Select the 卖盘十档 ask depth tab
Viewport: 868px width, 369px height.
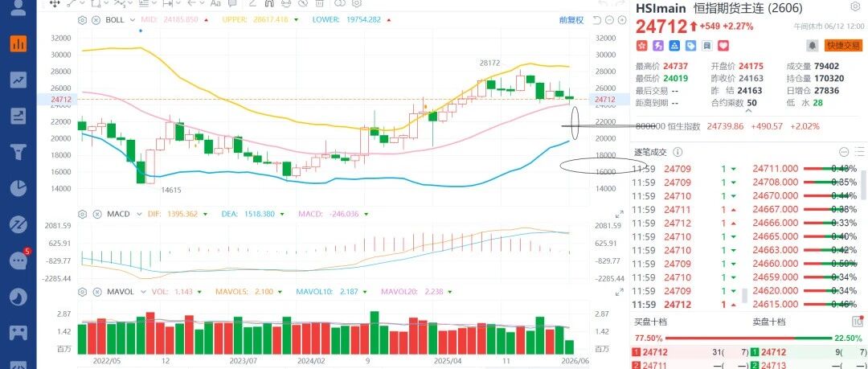click(x=769, y=322)
